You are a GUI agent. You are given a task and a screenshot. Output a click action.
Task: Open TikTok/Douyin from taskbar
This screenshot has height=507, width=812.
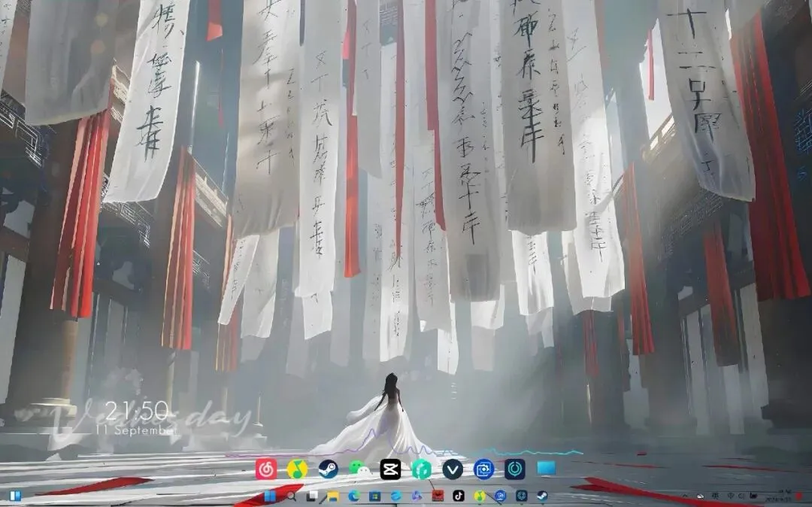459,496
